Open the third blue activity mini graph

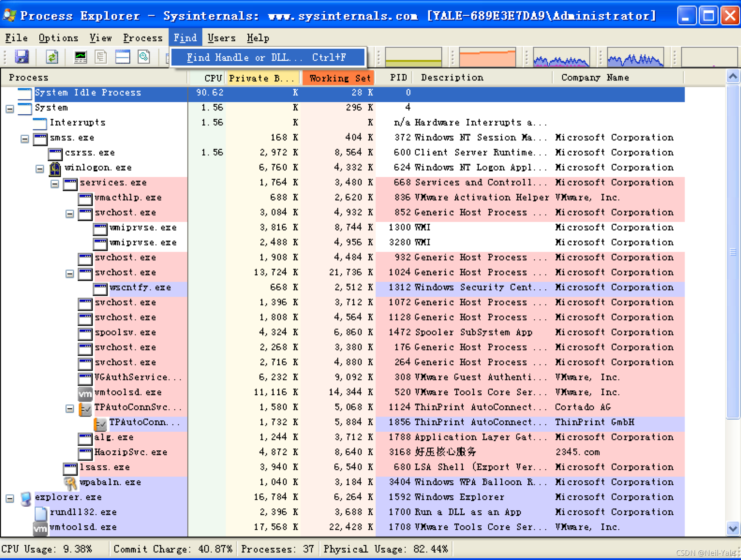pos(561,57)
